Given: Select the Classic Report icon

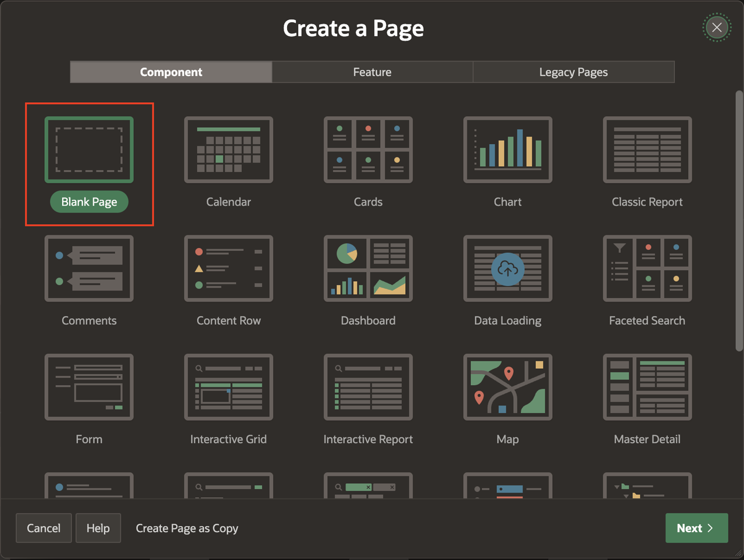Looking at the screenshot, I should 647,150.
